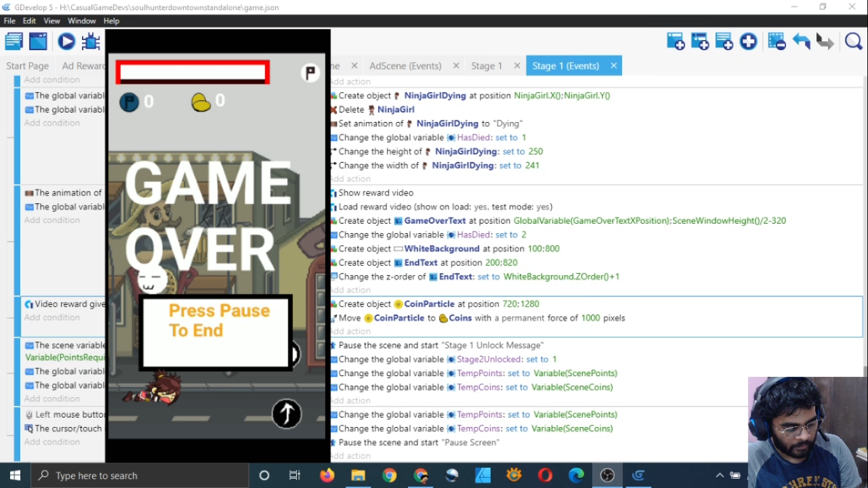Click the red health bar in preview
The width and height of the screenshot is (868, 488).
[193, 72]
